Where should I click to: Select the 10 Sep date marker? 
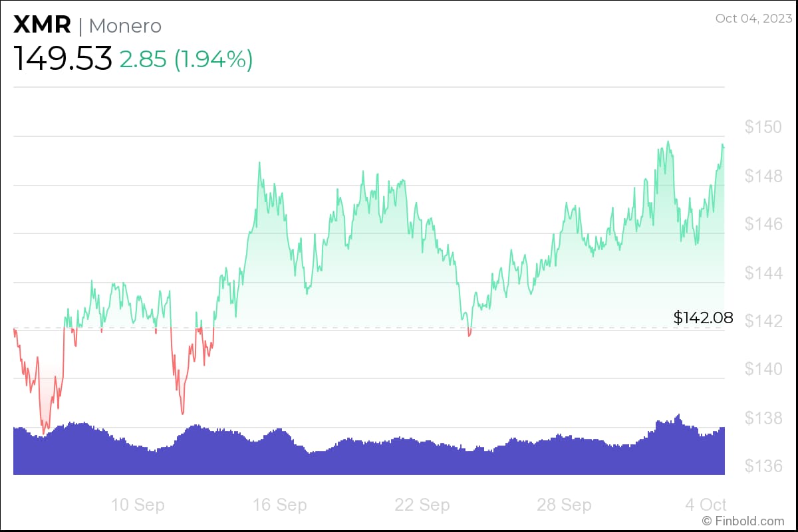137,505
